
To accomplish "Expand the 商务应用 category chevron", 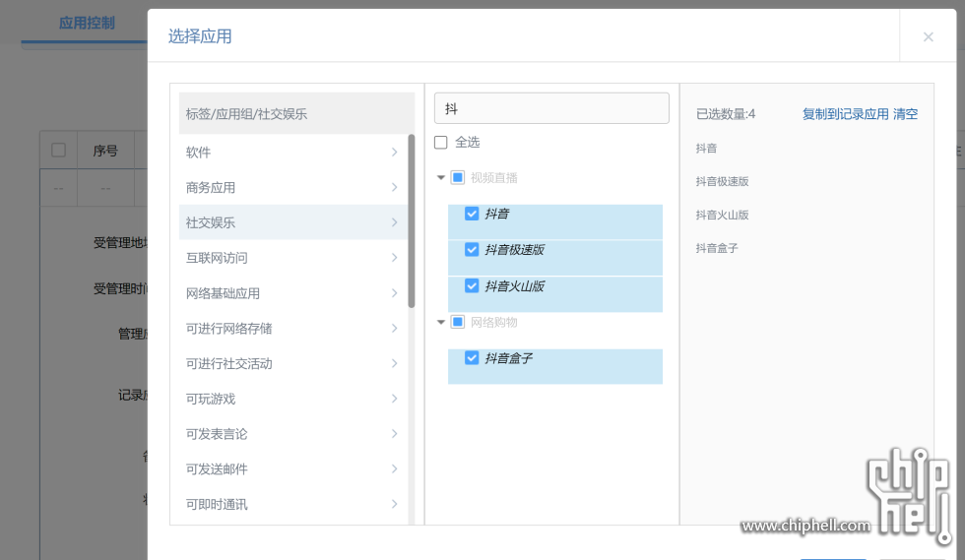I will coord(395,187).
